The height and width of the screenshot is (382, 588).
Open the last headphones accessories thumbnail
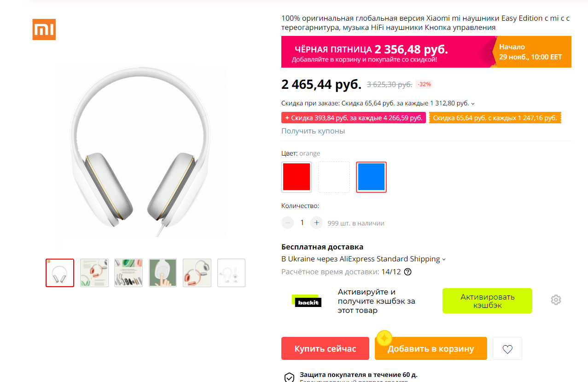pyautogui.click(x=231, y=273)
